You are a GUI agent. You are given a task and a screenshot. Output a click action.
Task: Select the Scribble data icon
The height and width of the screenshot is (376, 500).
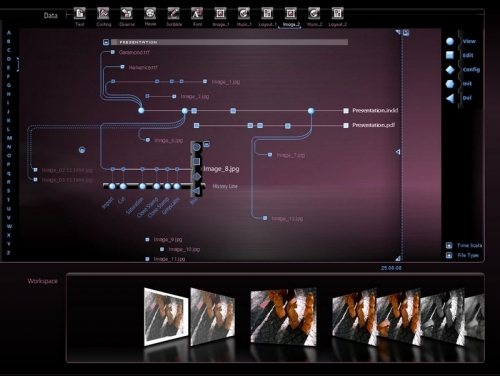[x=174, y=14]
